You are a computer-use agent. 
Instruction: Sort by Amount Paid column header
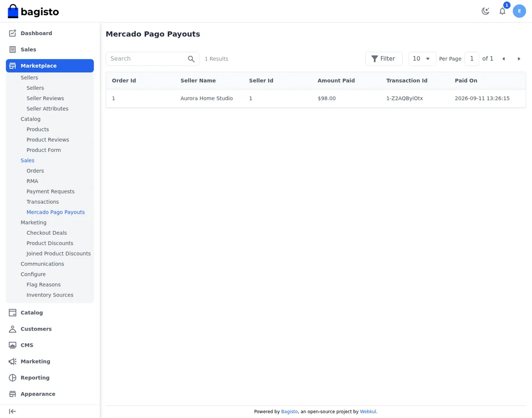pos(336,81)
